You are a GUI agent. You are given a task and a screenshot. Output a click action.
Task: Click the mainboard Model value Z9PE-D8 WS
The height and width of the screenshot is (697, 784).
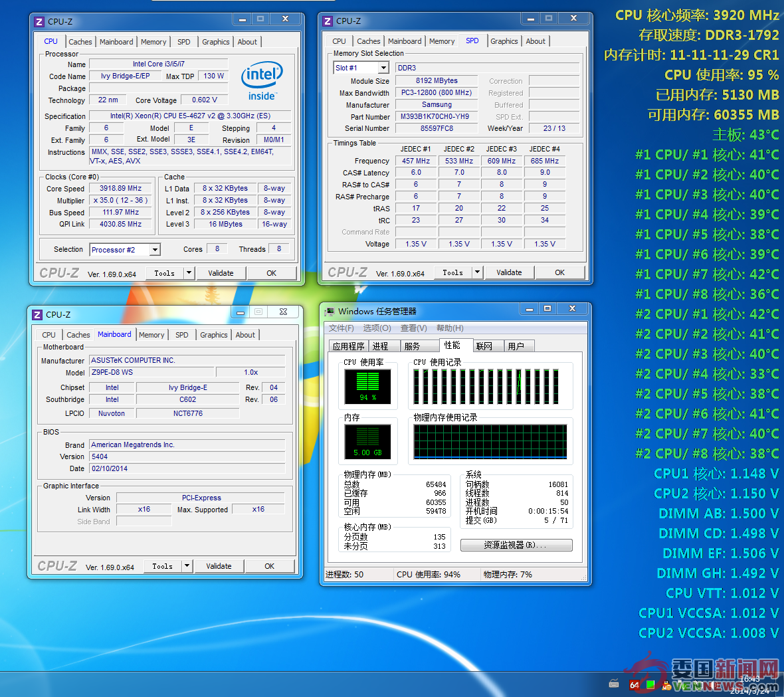pyautogui.click(x=152, y=373)
